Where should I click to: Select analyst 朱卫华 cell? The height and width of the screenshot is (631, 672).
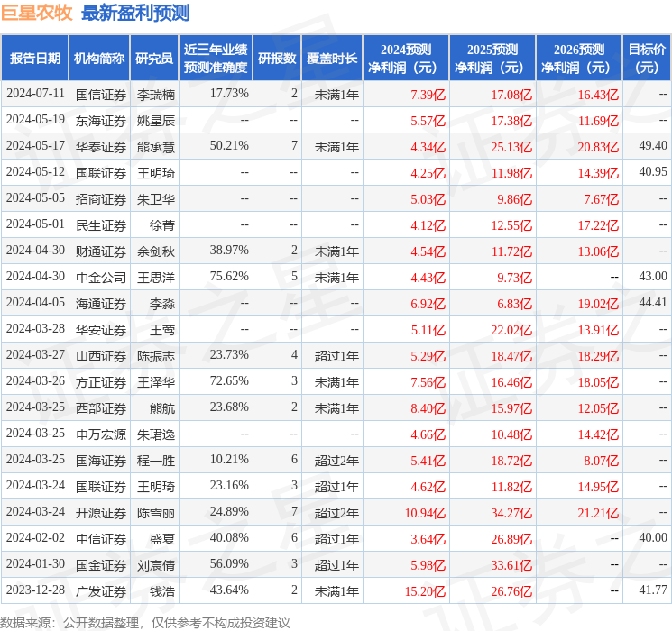pyautogui.click(x=155, y=199)
